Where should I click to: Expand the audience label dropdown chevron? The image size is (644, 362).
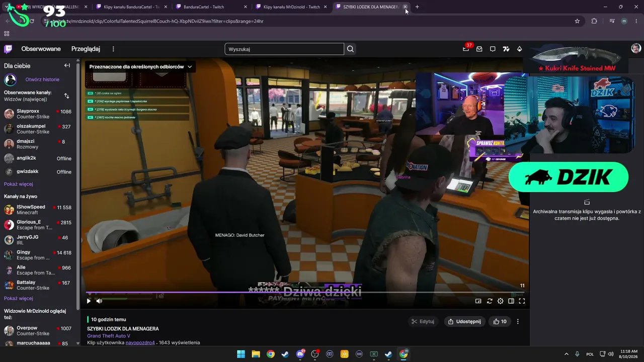[190, 67]
